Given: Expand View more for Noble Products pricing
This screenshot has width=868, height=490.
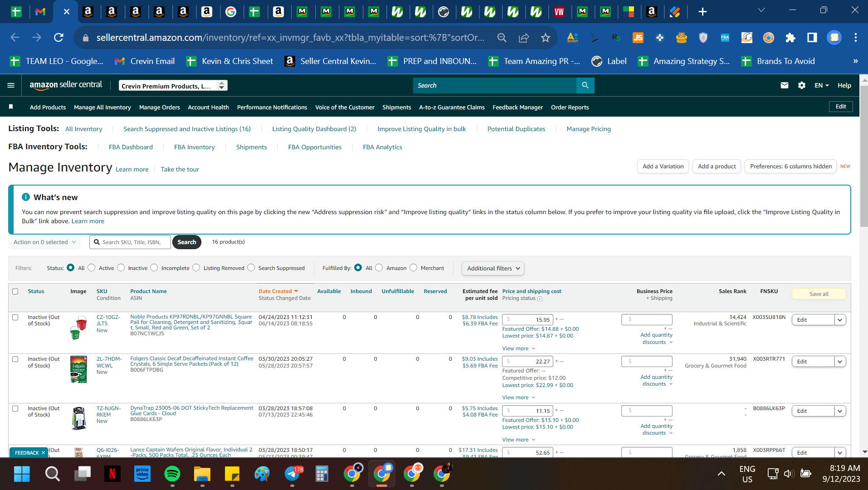Looking at the screenshot, I should (519, 348).
